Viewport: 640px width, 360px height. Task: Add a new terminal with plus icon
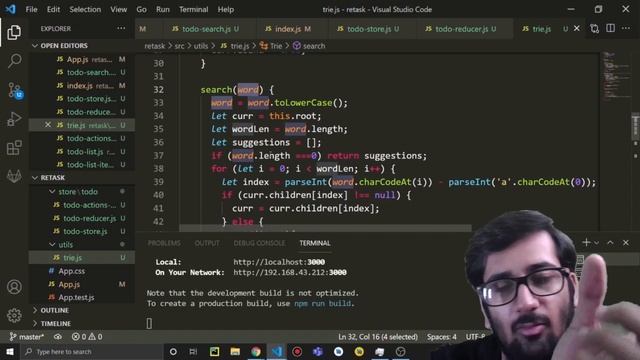point(586,242)
